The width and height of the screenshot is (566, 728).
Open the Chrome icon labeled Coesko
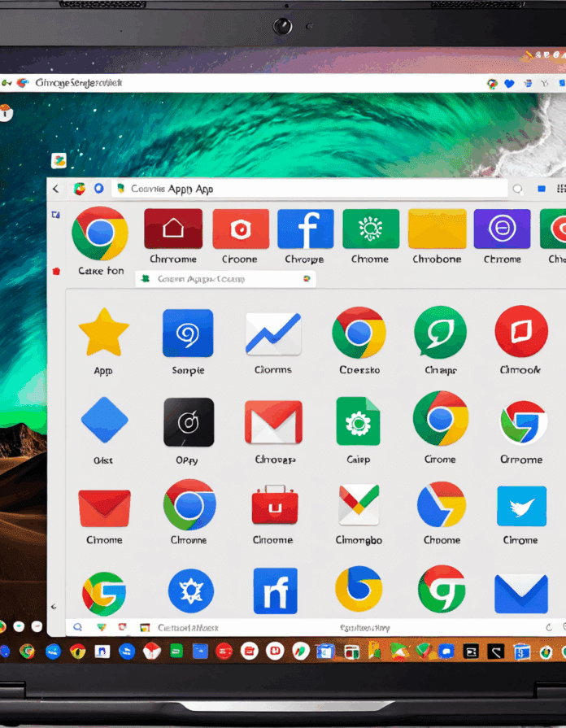[x=359, y=333]
